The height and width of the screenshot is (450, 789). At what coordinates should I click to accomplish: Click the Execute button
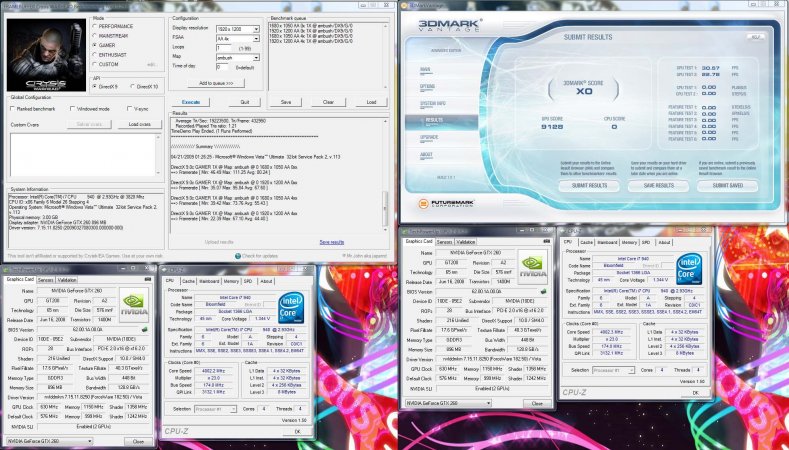(x=191, y=102)
